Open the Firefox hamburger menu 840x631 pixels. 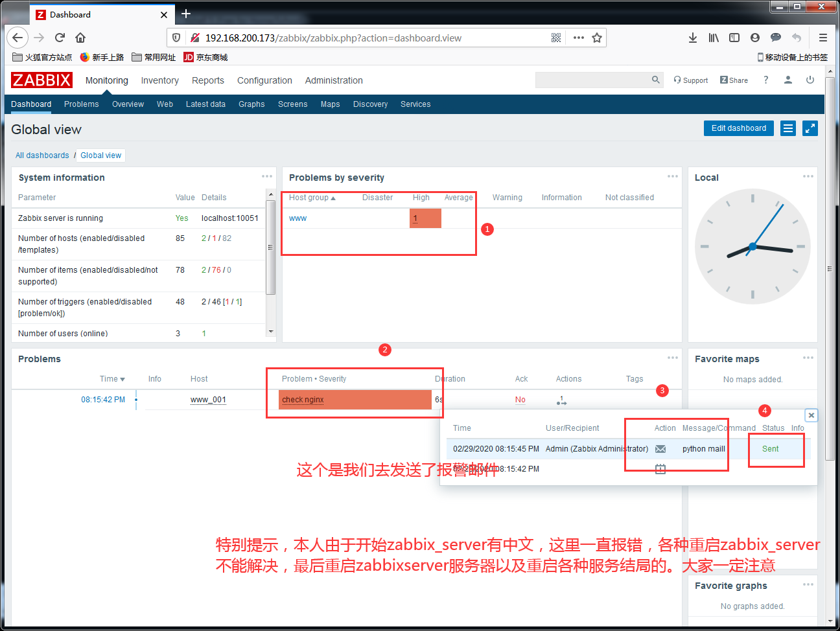[x=823, y=38]
